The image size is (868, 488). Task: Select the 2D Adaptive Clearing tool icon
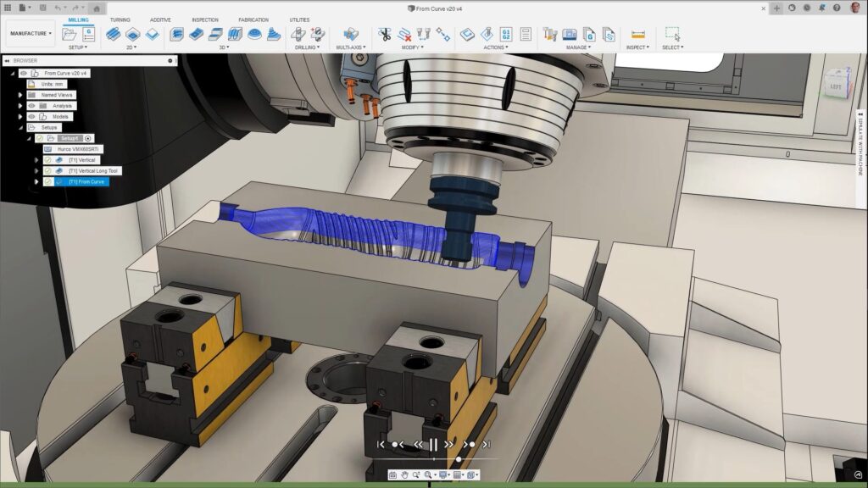click(x=113, y=34)
